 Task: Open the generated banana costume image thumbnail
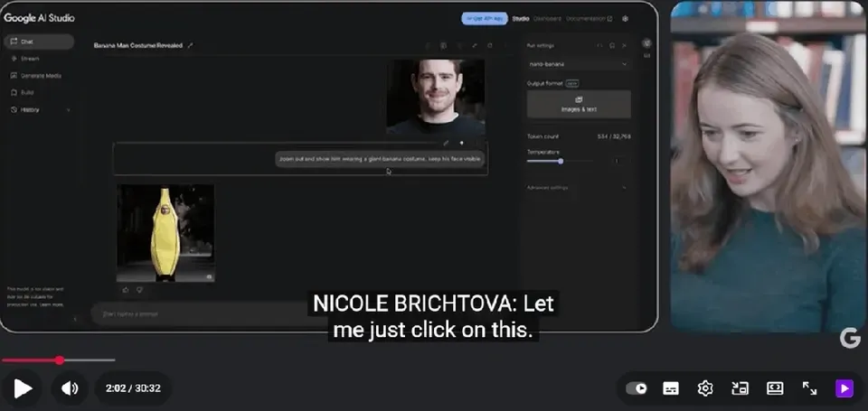coord(165,233)
